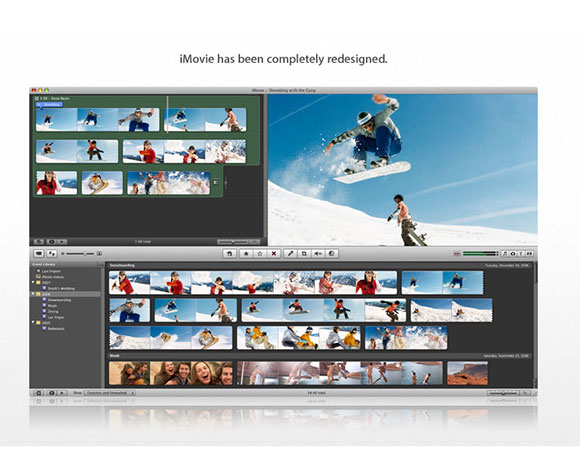This screenshot has height=470, width=580.
Task: Reject selection with red X button
Action: click(273, 254)
